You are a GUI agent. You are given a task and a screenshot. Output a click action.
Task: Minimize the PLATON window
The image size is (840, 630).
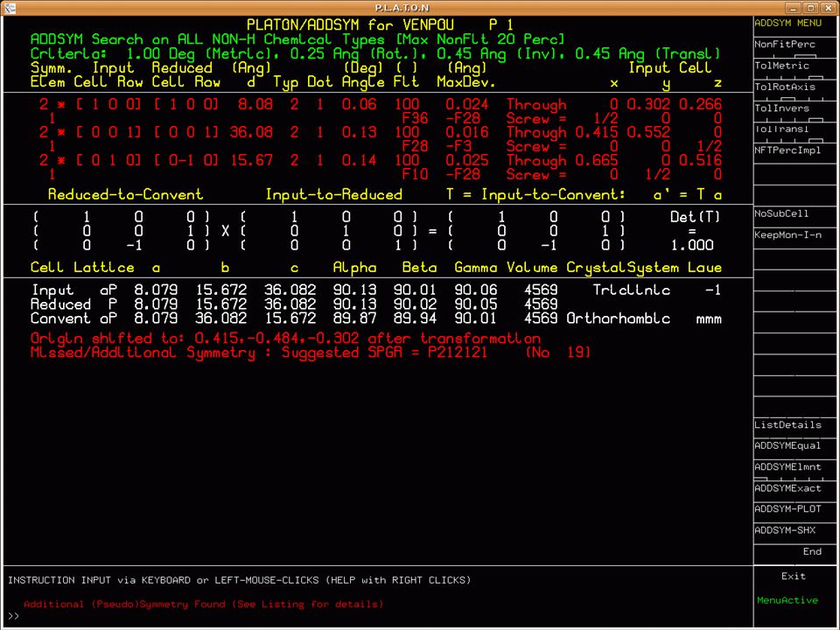coord(793,8)
